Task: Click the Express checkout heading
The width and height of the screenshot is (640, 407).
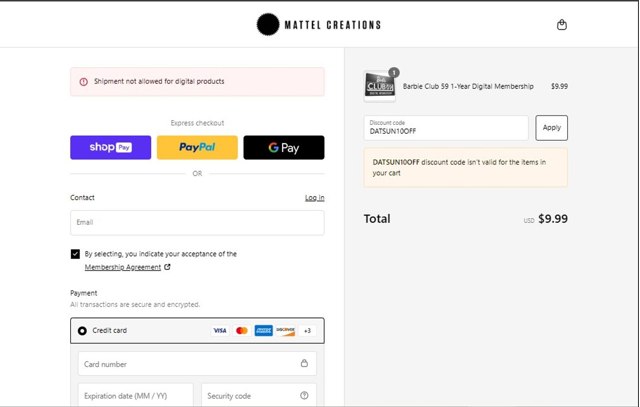Action: point(197,123)
